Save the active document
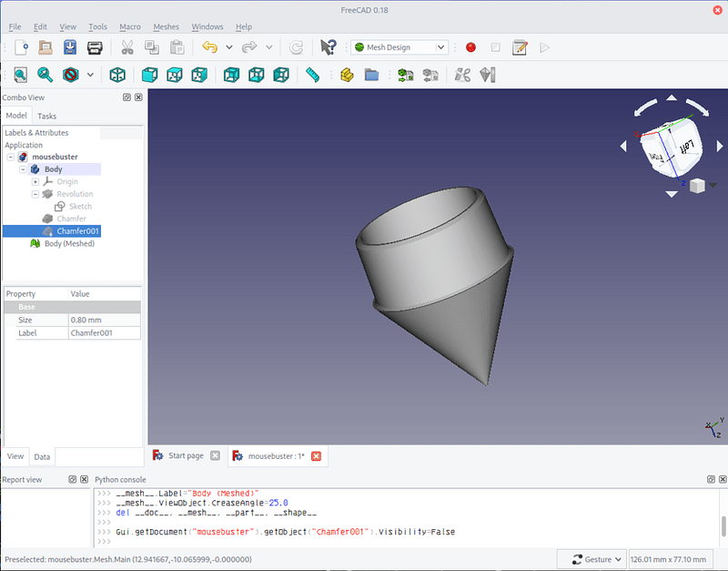 click(70, 47)
